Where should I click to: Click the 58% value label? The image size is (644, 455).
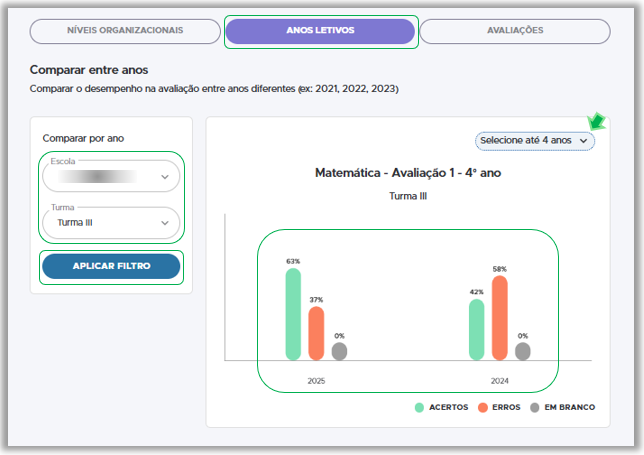(499, 269)
